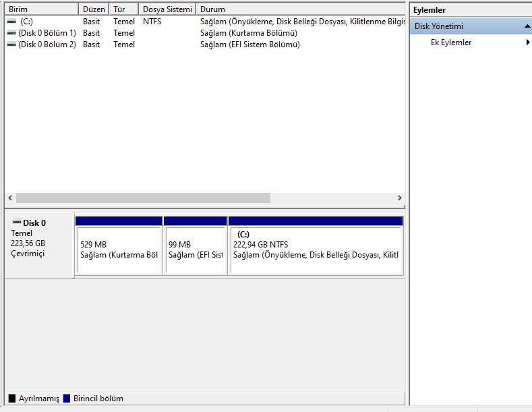
Task: Click the Ayrılmamış legend label
Action: (x=39, y=399)
